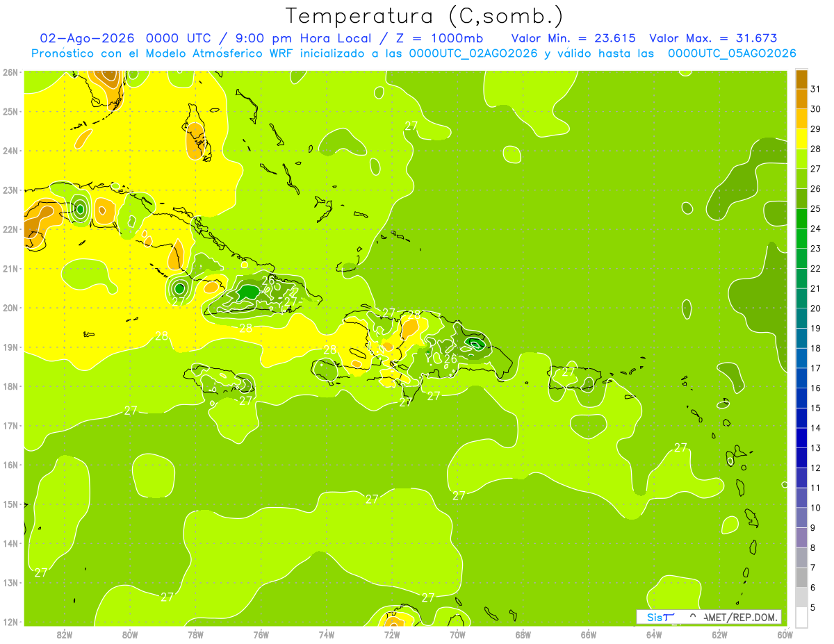Viewport: 834px width, 644px height.
Task: Click the teal colorbar swatch between 19 and 20
Action: point(801,318)
